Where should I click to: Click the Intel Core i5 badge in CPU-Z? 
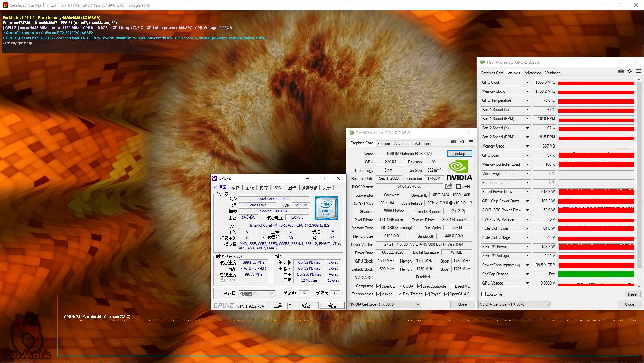326,208
